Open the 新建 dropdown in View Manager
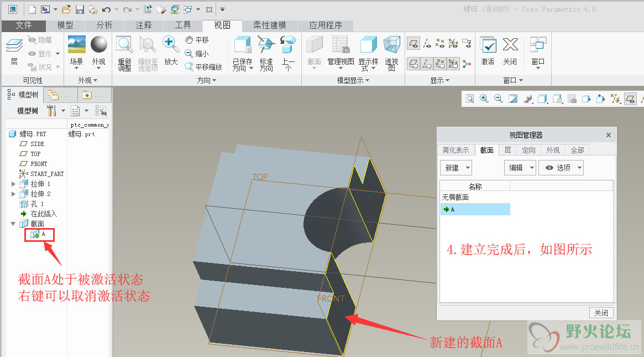Screen dimensions: 644x357 [x=456, y=168]
